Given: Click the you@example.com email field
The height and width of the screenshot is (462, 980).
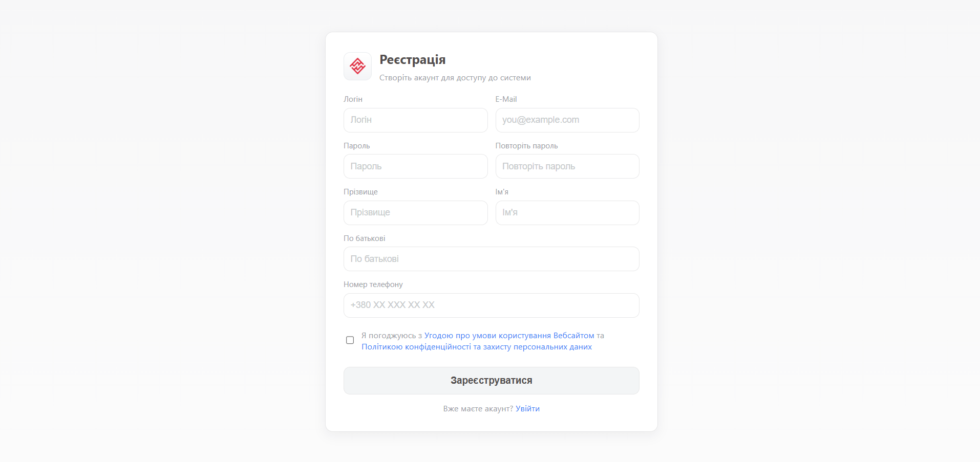Looking at the screenshot, I should 567,120.
